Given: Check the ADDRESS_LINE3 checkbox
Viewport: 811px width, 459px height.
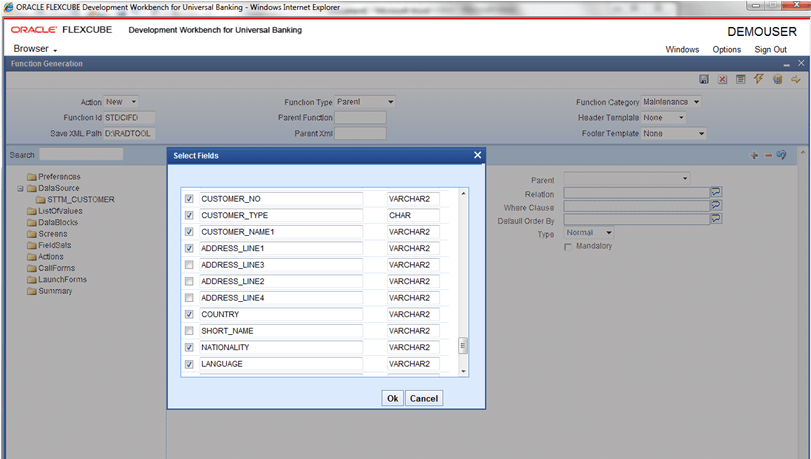Looking at the screenshot, I should pyautogui.click(x=189, y=265).
